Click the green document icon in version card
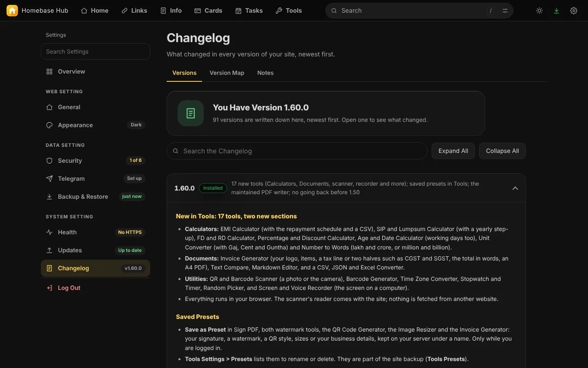Image resolution: width=588 pixels, height=368 pixels. [x=191, y=113]
